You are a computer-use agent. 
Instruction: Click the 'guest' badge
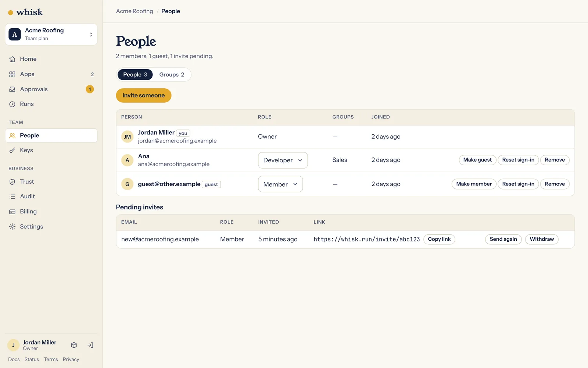pyautogui.click(x=211, y=184)
